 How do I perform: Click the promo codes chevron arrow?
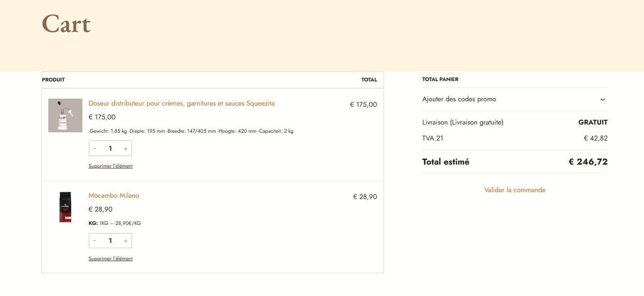(x=603, y=100)
